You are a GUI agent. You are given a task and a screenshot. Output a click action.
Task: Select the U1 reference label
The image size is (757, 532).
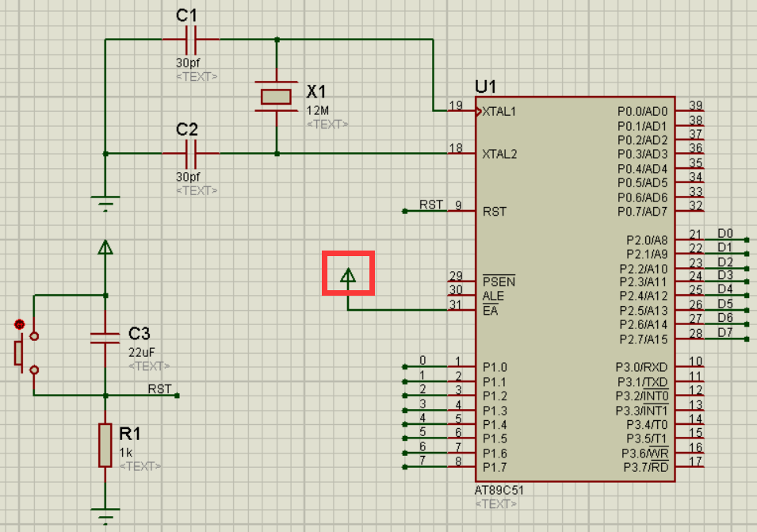[x=485, y=87]
